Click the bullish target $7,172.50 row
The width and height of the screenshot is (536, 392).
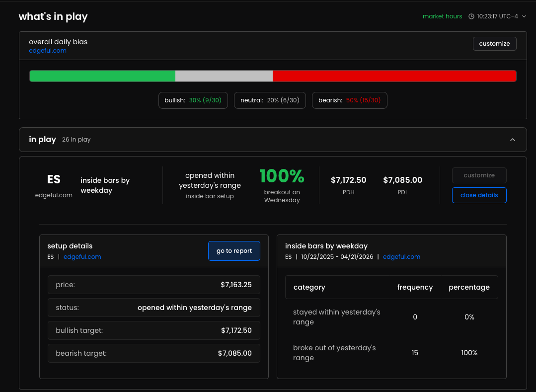pyautogui.click(x=154, y=330)
